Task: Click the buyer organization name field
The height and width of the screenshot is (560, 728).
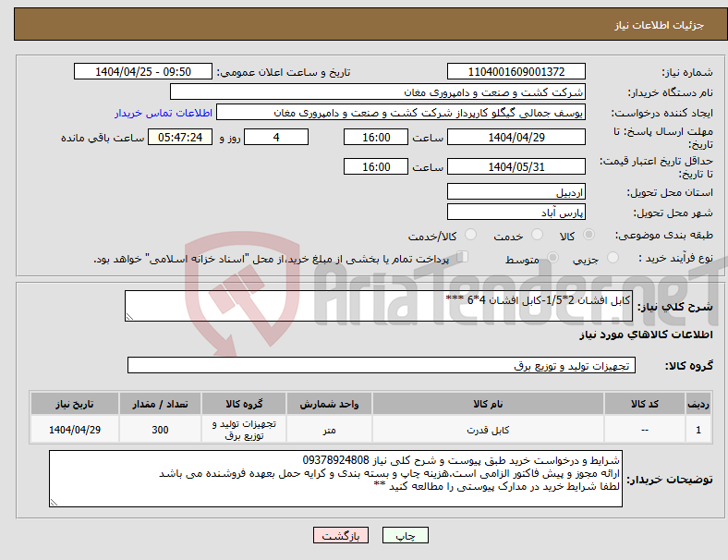Action: point(378,91)
